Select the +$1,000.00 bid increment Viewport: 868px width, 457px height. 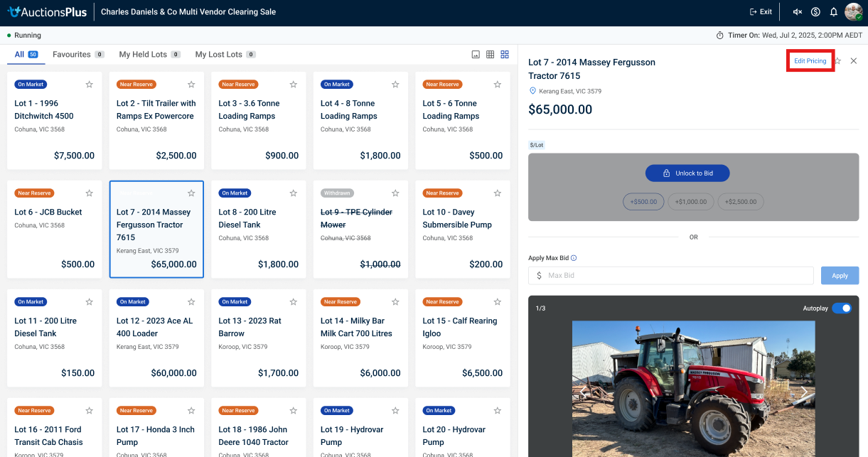coord(691,202)
